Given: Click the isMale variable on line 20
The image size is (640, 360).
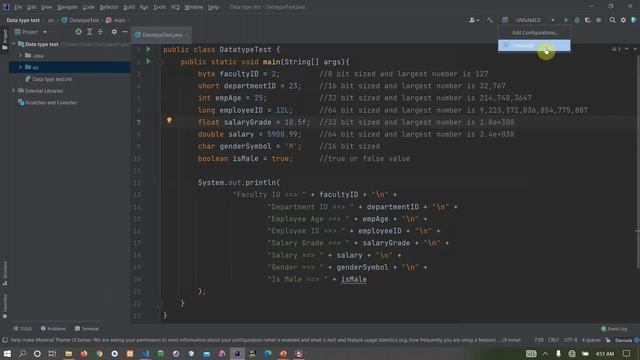Looking at the screenshot, I should tap(353, 279).
